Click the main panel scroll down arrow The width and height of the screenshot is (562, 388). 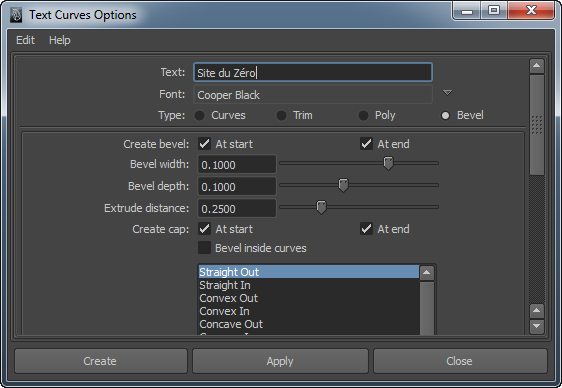pyautogui.click(x=537, y=326)
